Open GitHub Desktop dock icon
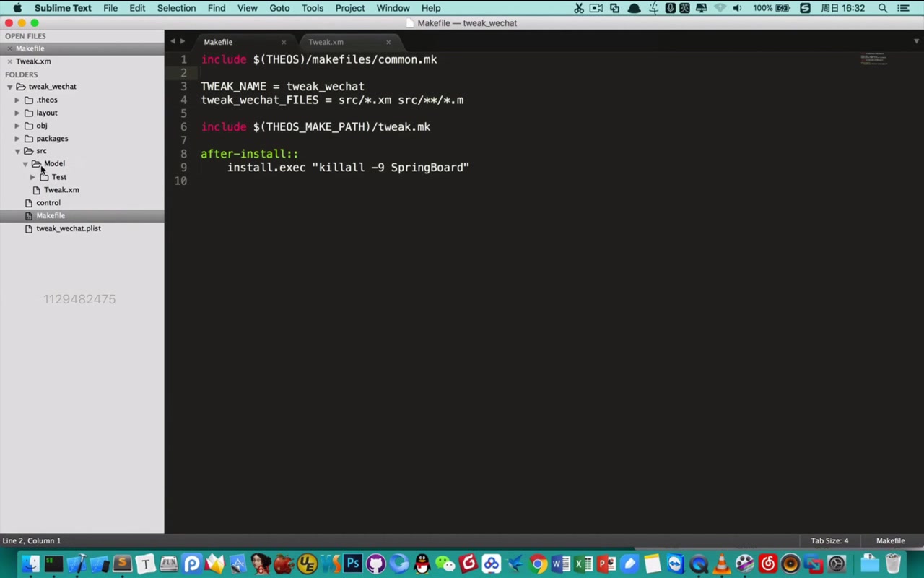The image size is (924, 578). click(375, 564)
